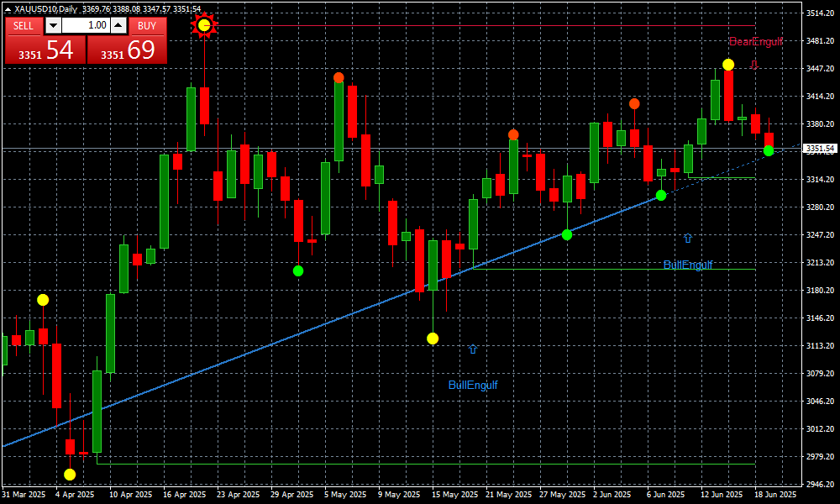
Task: Click the red BearEngulf down arrow icon
Action: (754, 64)
